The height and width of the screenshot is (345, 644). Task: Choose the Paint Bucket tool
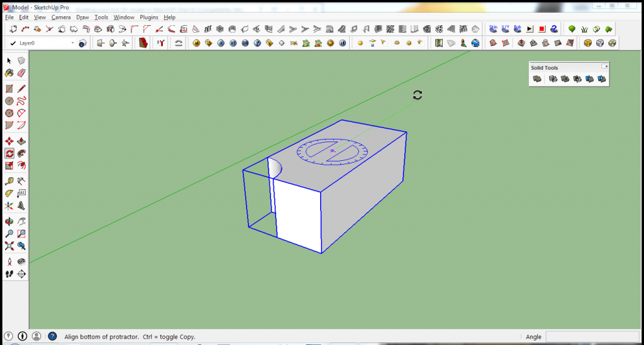tap(9, 73)
